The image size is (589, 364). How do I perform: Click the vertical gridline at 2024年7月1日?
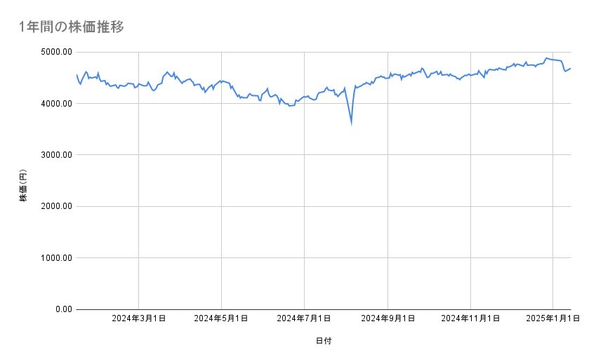pos(304,210)
